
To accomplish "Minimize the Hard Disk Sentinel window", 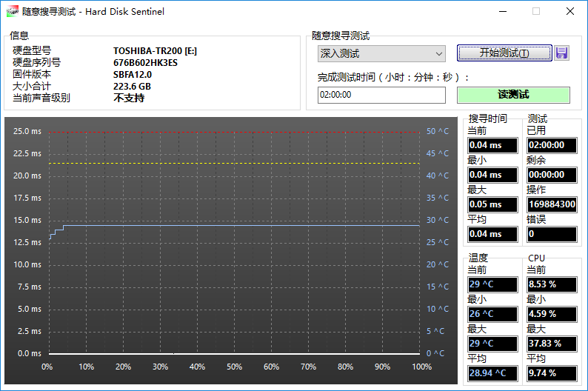I will (503, 11).
